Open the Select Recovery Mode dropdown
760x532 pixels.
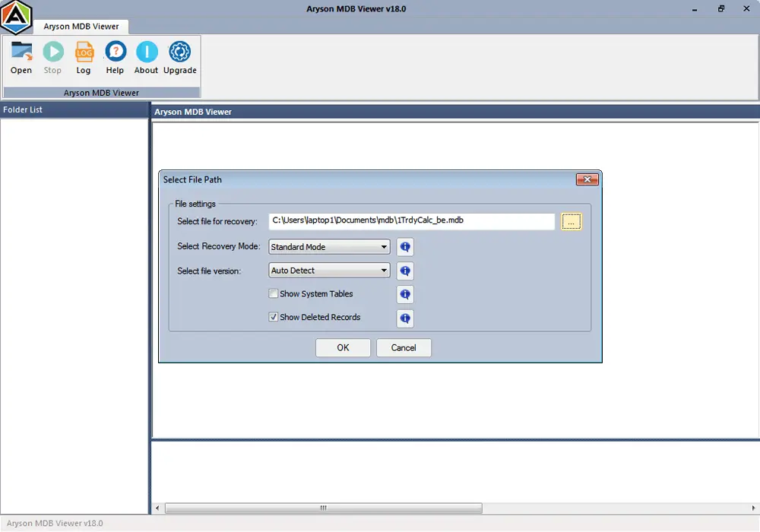[384, 246]
